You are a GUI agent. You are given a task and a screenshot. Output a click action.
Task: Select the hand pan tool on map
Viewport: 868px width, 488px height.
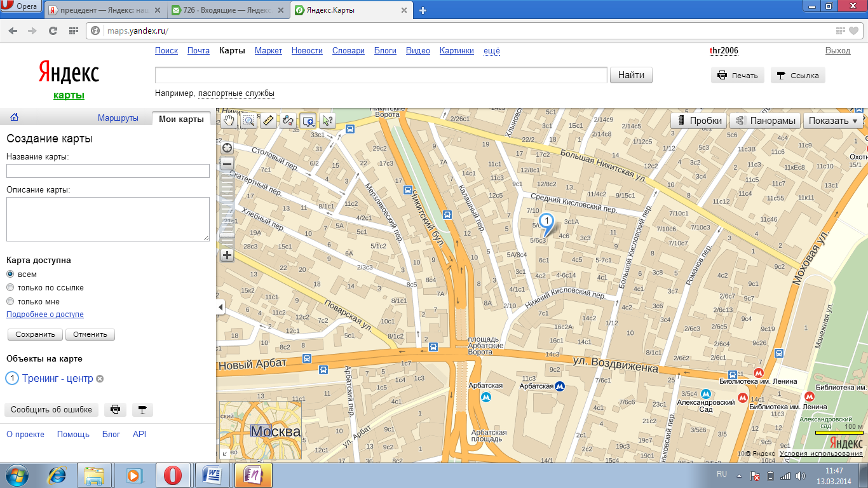[x=229, y=120]
